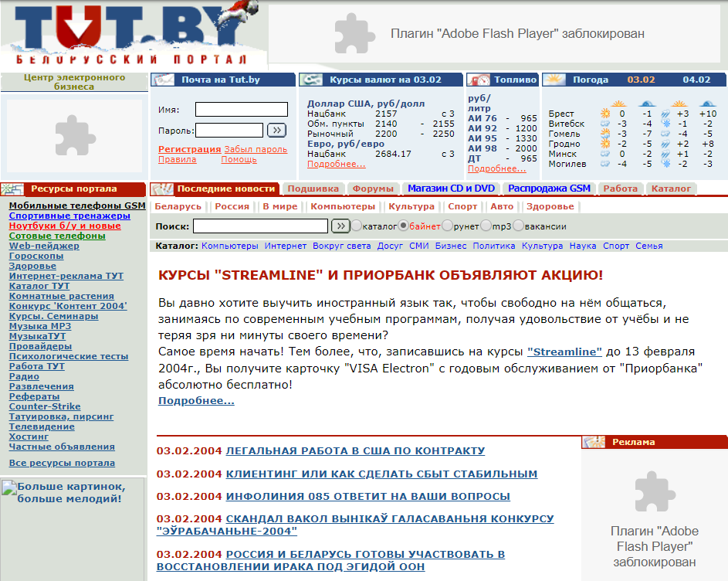Click the sun icon beside Погода header

[x=554, y=80]
